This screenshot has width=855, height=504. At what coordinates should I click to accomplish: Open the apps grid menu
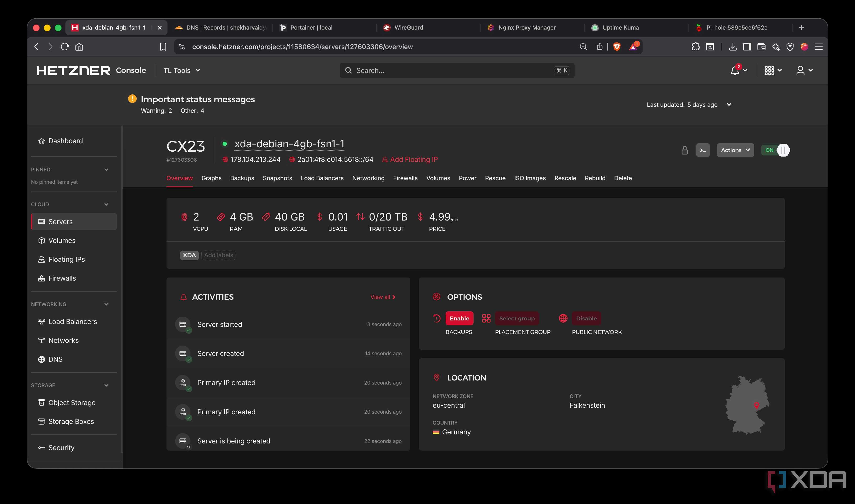773,70
